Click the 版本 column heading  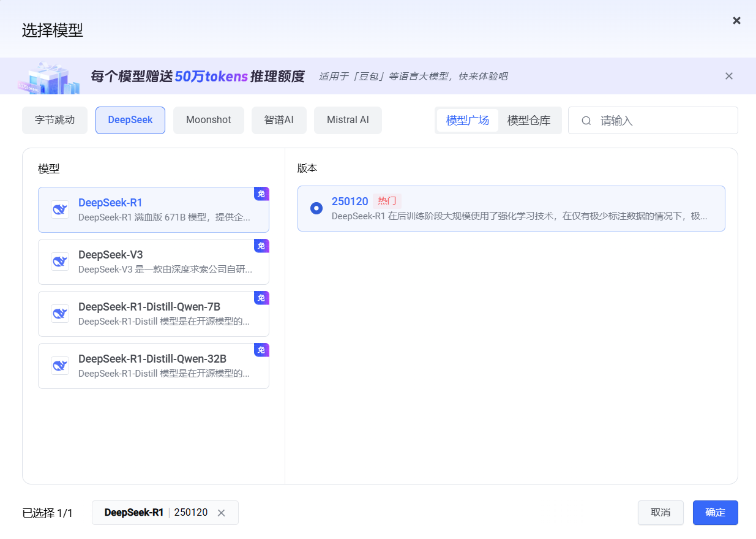pyautogui.click(x=307, y=168)
